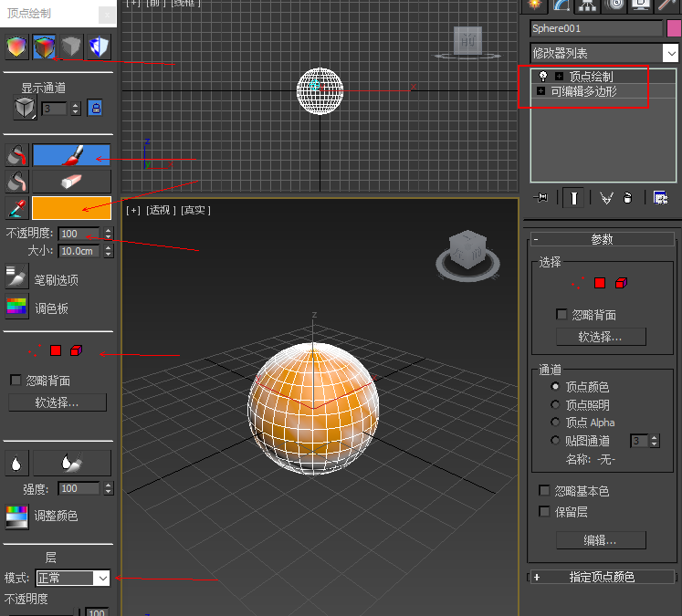Image resolution: width=682 pixels, height=616 pixels.
Task: Click the blur strength (强度) value field
Action: point(79,488)
